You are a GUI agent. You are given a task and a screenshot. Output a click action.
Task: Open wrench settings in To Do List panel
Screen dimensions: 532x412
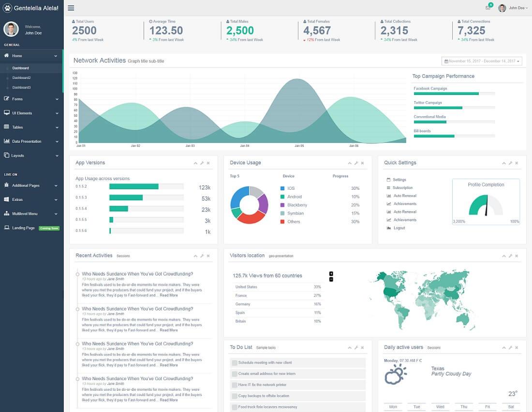click(356, 348)
